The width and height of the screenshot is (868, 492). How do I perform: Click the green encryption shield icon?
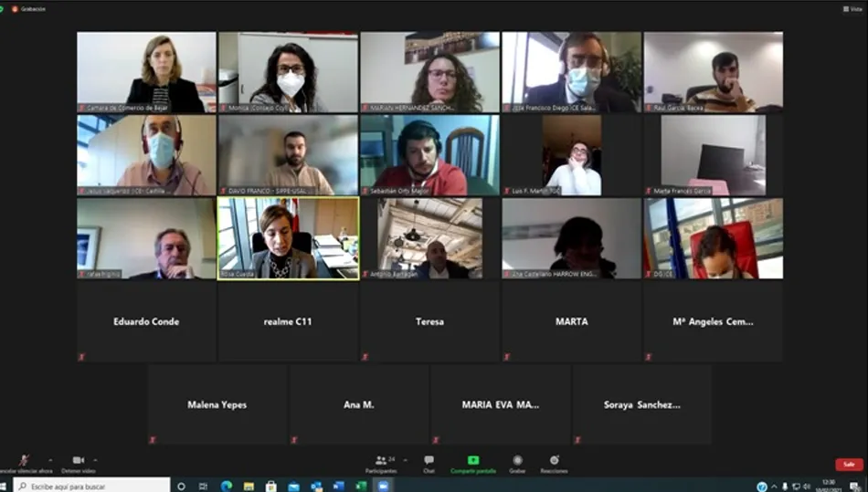(3, 8)
